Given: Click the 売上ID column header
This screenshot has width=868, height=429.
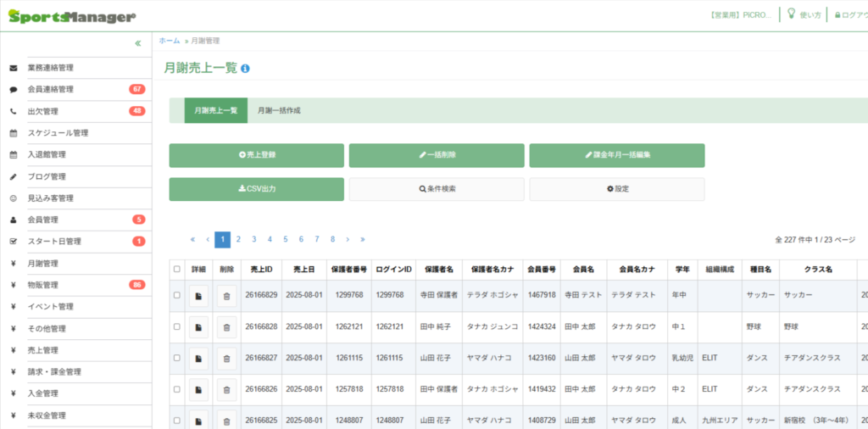Looking at the screenshot, I should click(x=261, y=270).
